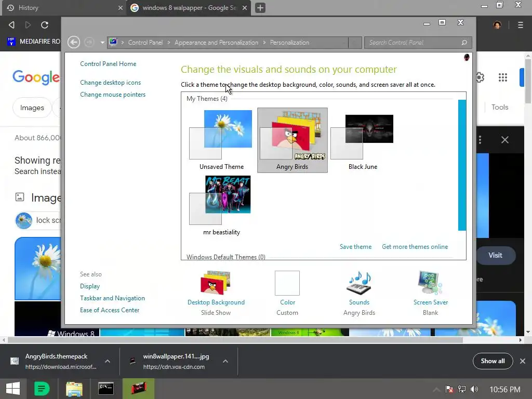
Task: Open the Color custom swatch
Action: click(287, 283)
